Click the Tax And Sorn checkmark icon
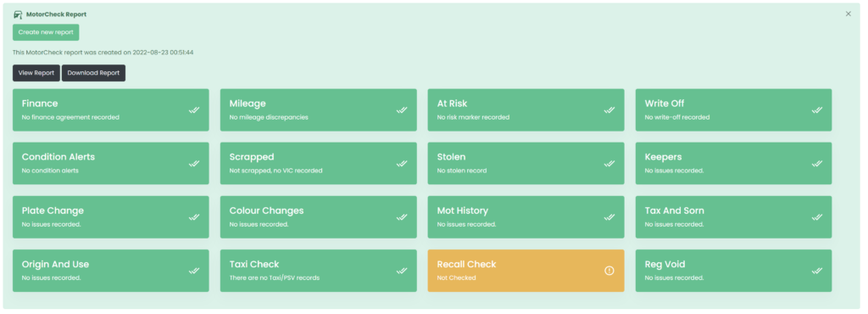Screen dimensions: 868x314 tap(816, 217)
